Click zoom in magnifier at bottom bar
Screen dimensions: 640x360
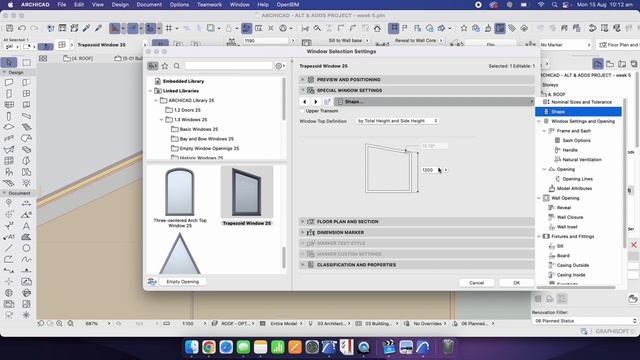point(60,323)
